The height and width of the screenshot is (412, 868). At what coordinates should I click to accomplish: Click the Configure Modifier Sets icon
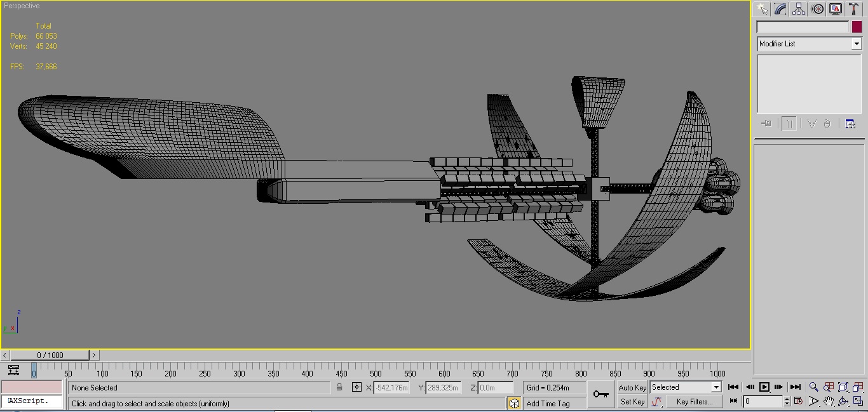850,124
